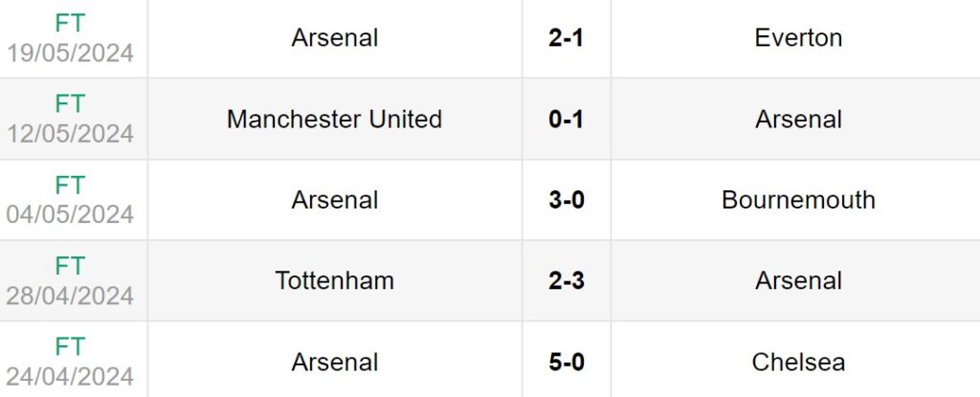
Task: Click the FT status dated 24/04/2024
Action: point(70,347)
